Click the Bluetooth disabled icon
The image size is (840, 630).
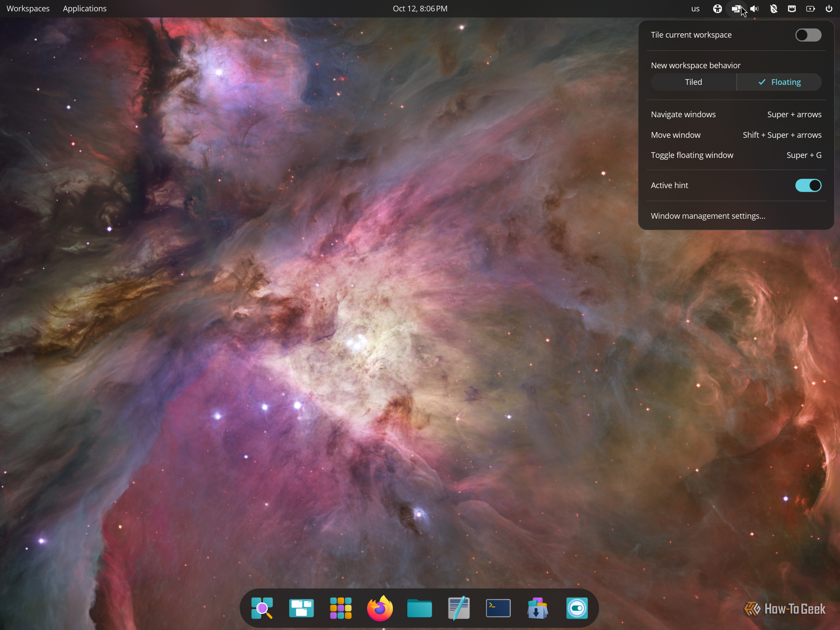pos(773,9)
